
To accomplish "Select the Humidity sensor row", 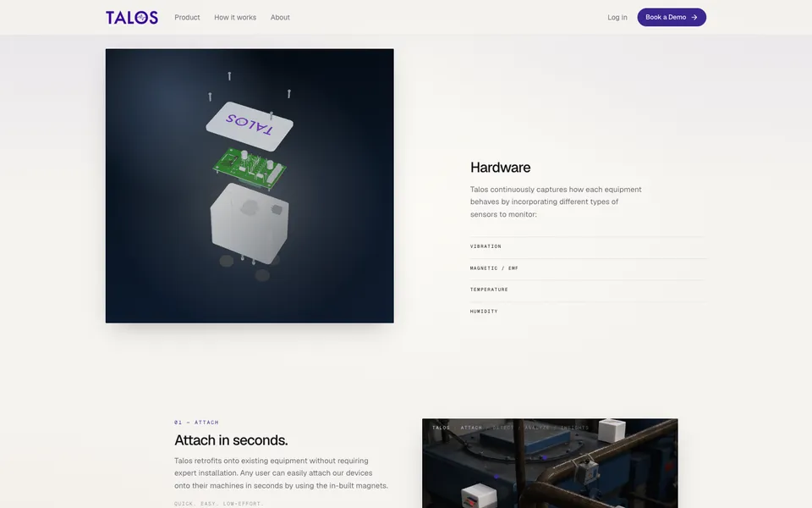I will pos(588,312).
